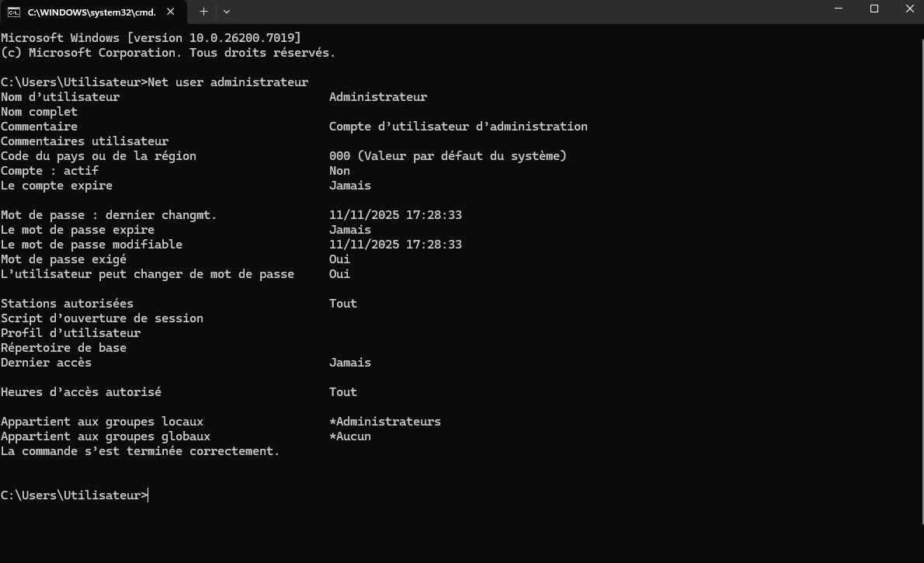Image resolution: width=924 pixels, height=563 pixels.
Task: Click "La commande s'est terminée correctement." line
Action: pos(141,451)
